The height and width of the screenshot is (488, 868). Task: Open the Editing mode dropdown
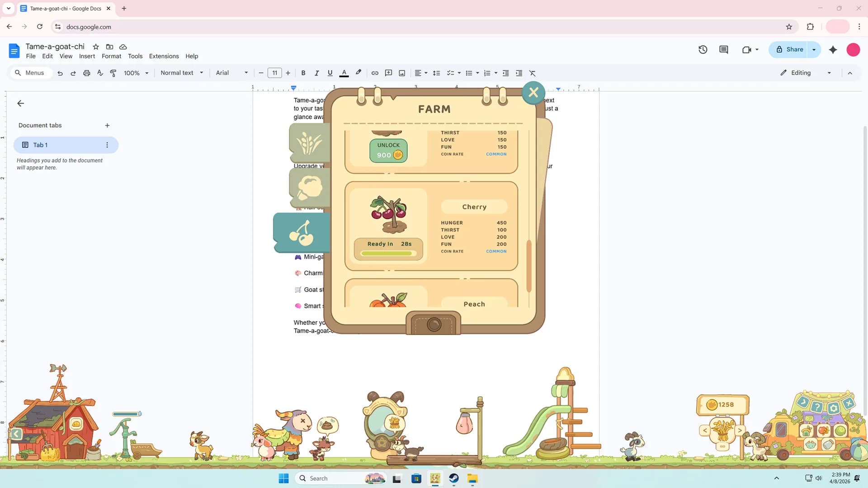click(x=806, y=73)
